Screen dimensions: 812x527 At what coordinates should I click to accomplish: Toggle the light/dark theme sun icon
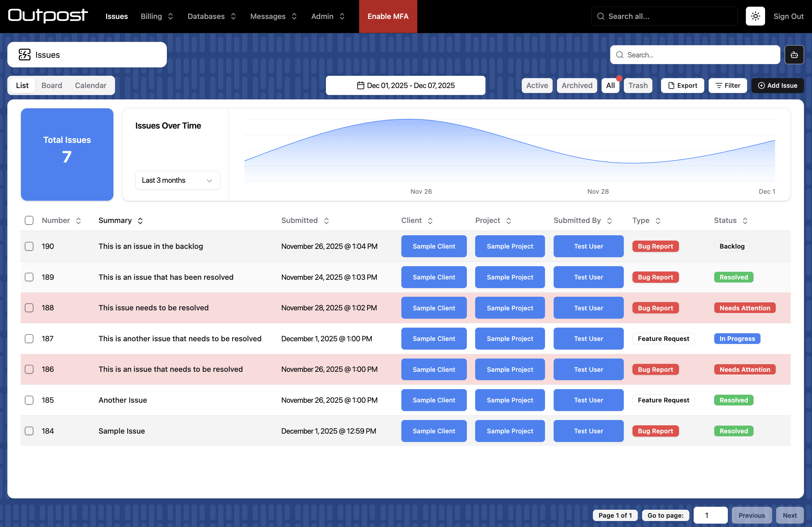tap(755, 16)
